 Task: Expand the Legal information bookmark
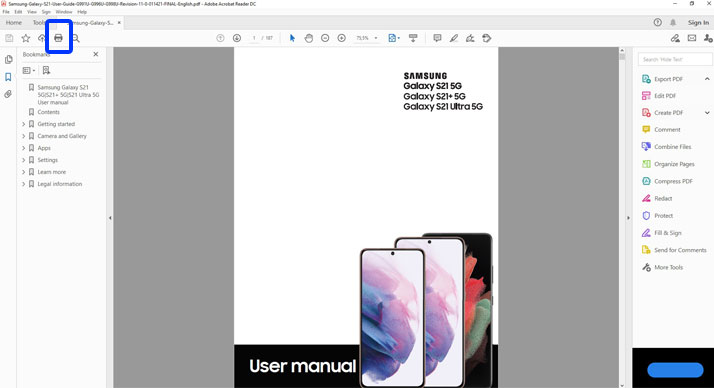pos(24,184)
